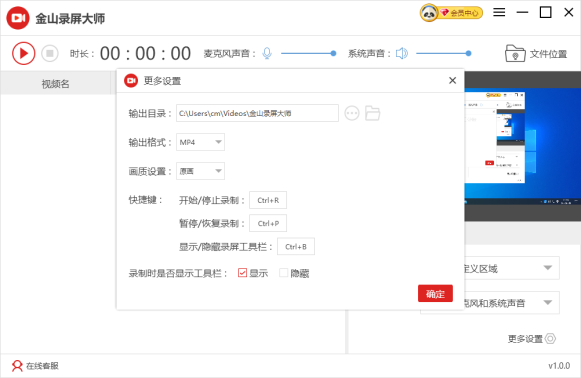581x378 pixels.
Task: Click the Ctrl+B toolbar hotkey field
Action: (296, 246)
